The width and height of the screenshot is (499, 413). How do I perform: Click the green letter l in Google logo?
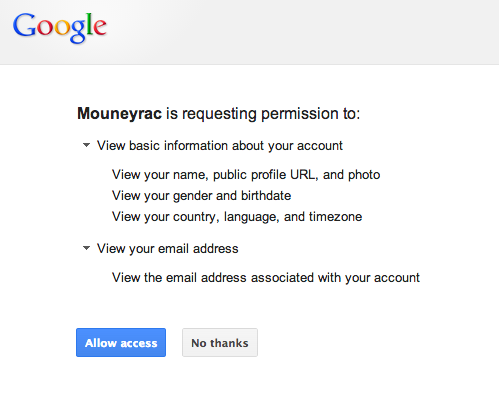89,24
